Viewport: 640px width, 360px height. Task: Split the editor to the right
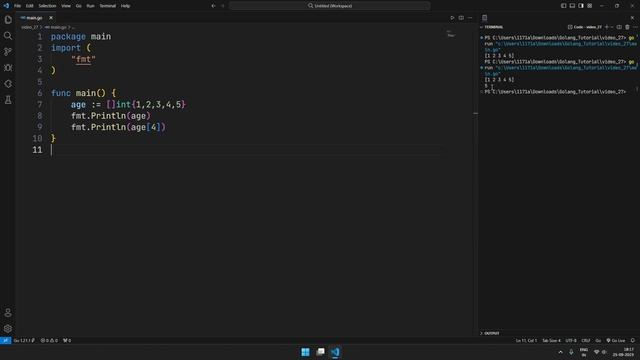coord(461,18)
